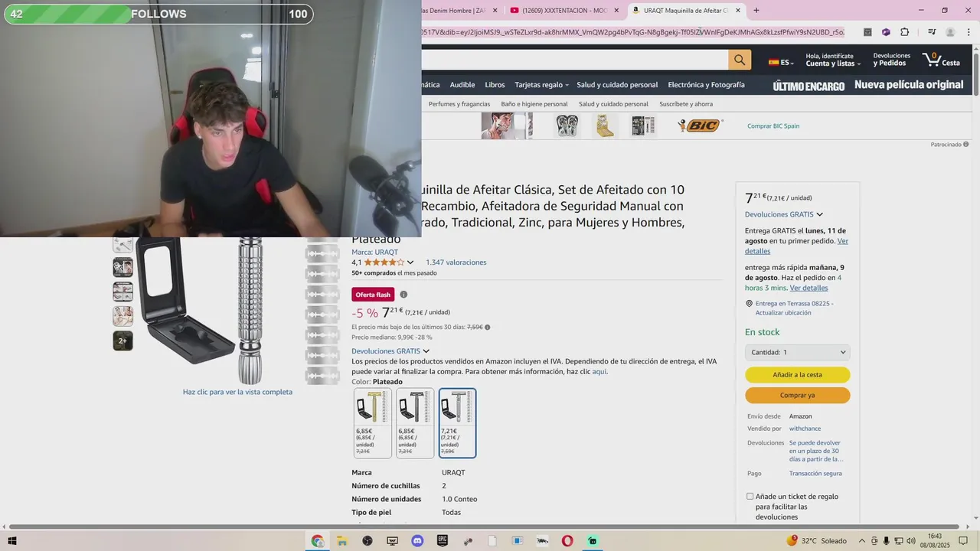
Task: Click the Oferta flash info icon
Action: [x=403, y=295]
